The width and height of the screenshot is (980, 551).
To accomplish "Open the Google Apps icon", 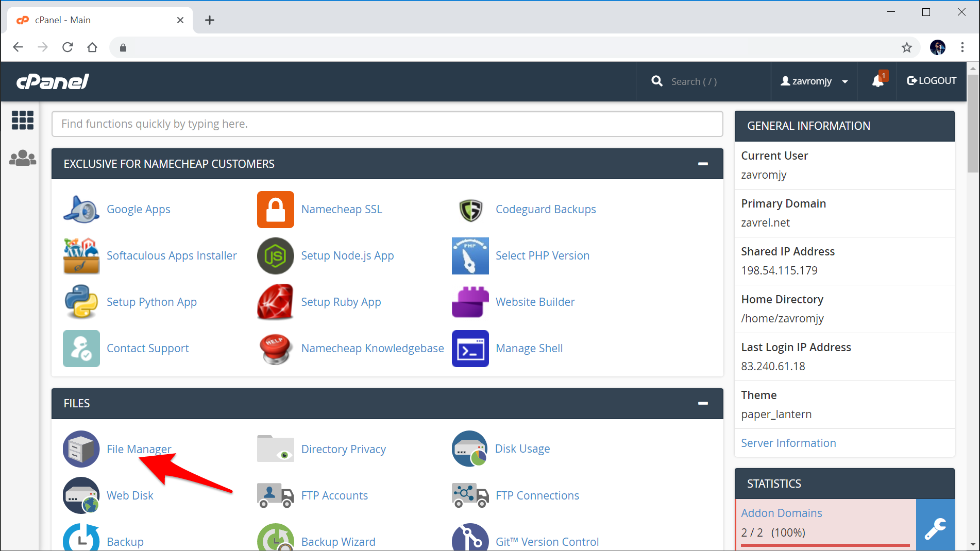I will pyautogui.click(x=81, y=210).
